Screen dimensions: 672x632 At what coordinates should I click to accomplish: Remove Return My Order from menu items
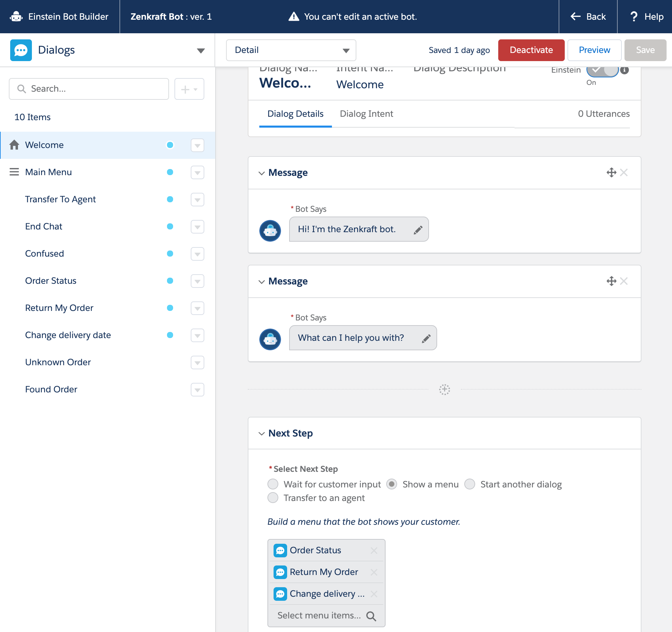click(x=374, y=572)
